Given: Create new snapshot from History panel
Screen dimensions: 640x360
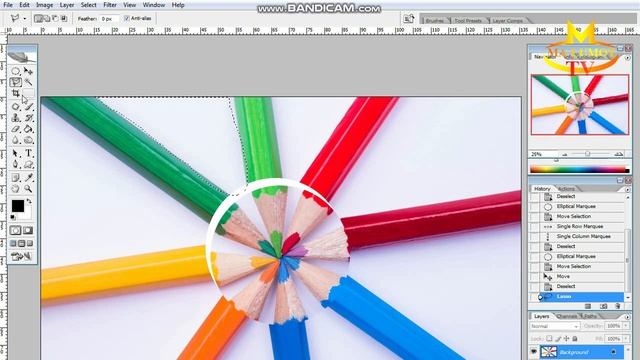Looking at the screenshot, I should coord(603,306).
